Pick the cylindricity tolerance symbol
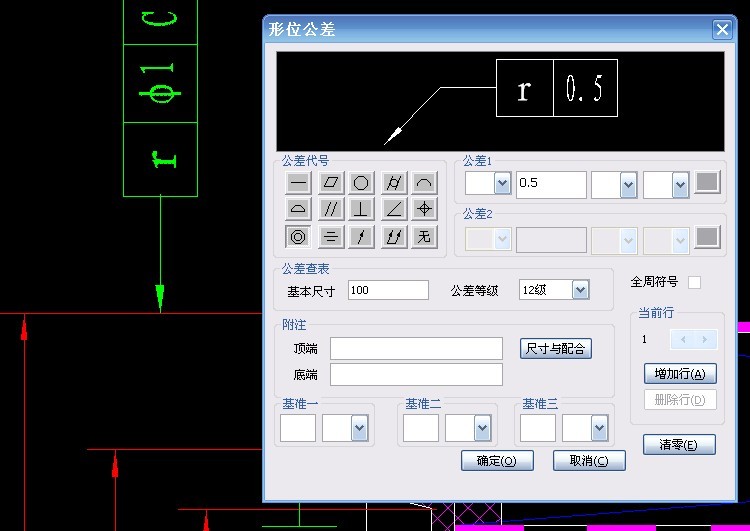750x531 pixels. click(393, 183)
